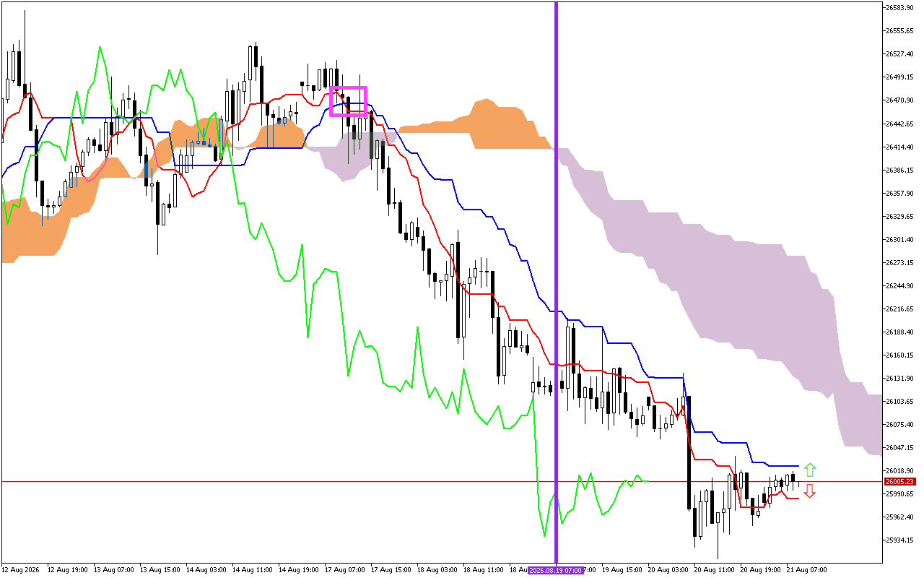
Task: Click the 19 Aug 15:00 time axis label
Action: [622, 570]
